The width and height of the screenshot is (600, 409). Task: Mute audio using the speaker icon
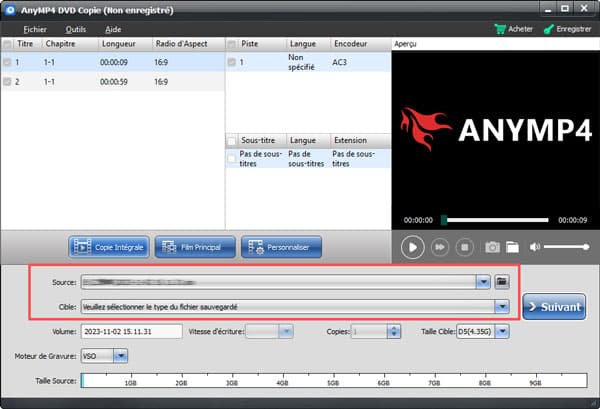[535, 246]
